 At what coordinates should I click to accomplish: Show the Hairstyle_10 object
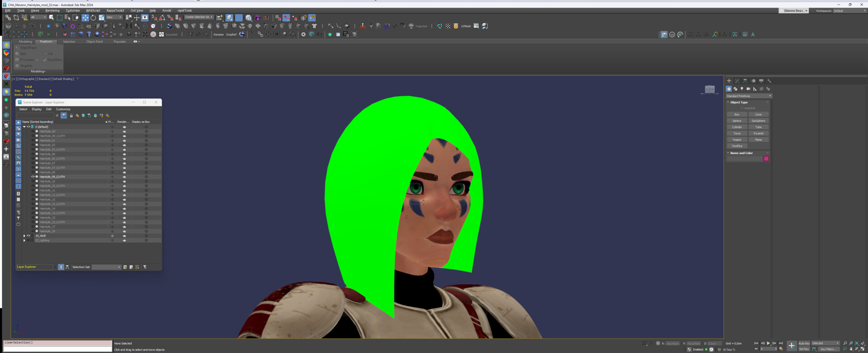(x=33, y=181)
